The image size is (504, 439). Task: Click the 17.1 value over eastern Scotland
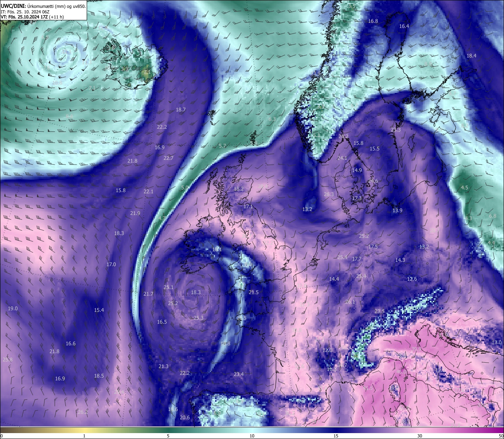248,207
